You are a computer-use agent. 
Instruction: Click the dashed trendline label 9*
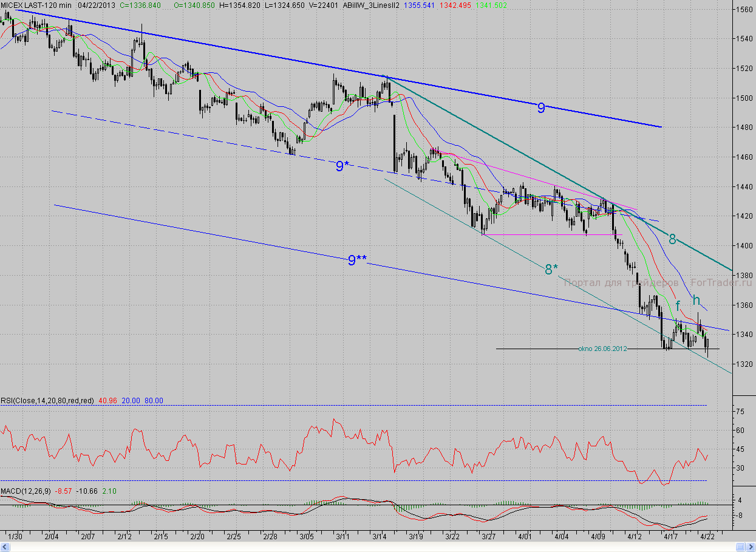[342, 165]
